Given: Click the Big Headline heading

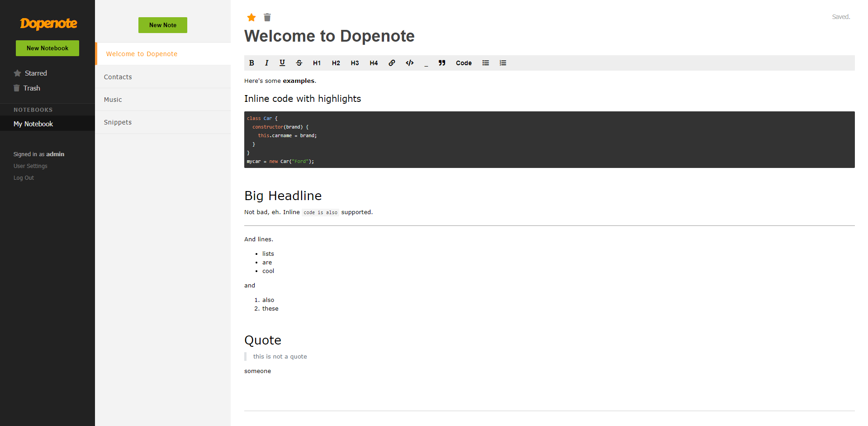Looking at the screenshot, I should 283,196.
